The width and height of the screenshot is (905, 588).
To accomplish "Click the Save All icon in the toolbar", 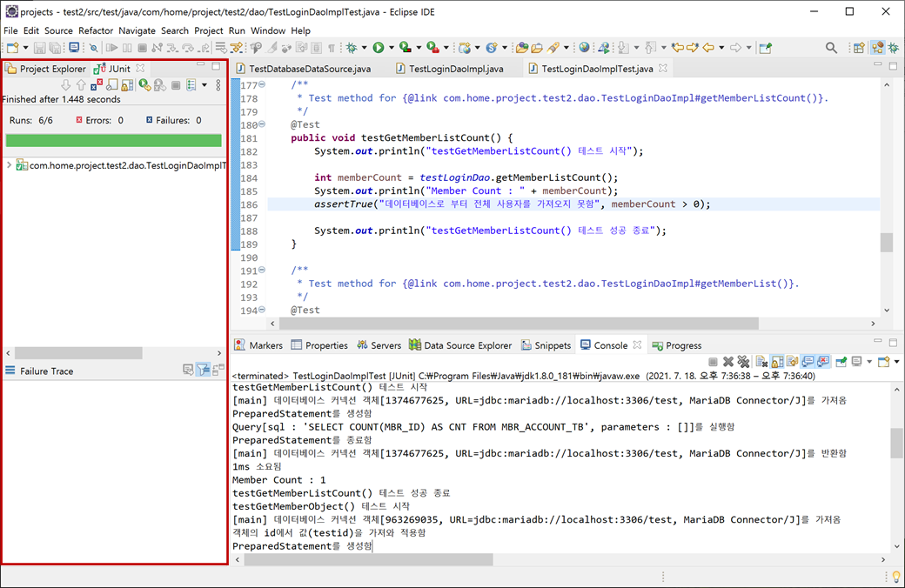I will tap(55, 48).
